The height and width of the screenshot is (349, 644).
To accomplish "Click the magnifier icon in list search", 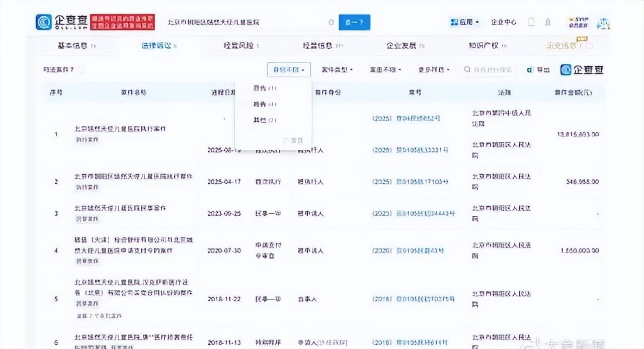I will point(467,70).
